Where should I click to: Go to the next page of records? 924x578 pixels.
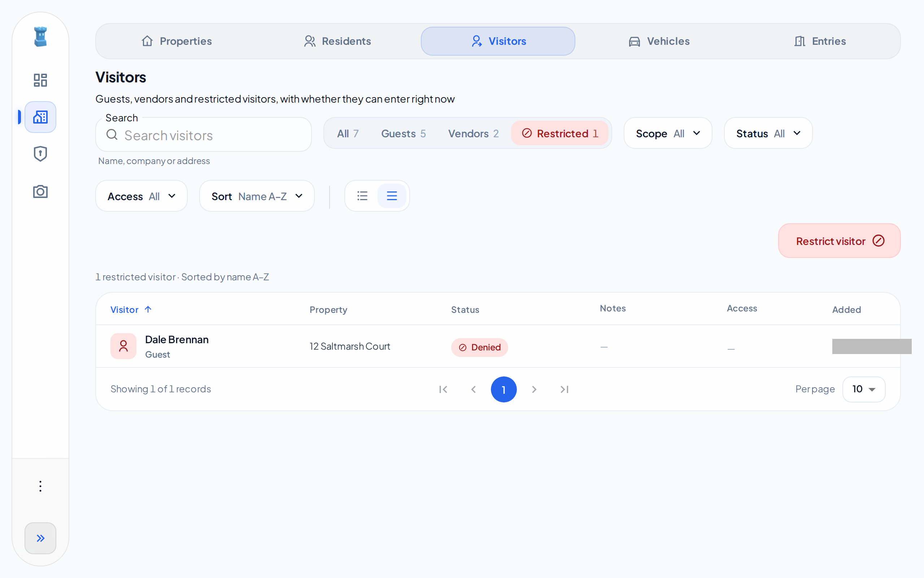(x=534, y=389)
